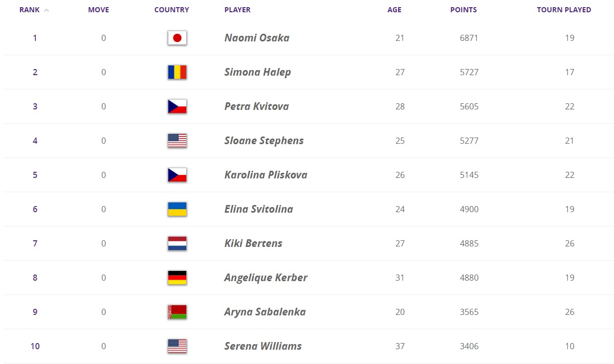Click Belarus flag icon beside Aryna Sabalenka
This screenshot has height=364, width=614.
pos(177,312)
